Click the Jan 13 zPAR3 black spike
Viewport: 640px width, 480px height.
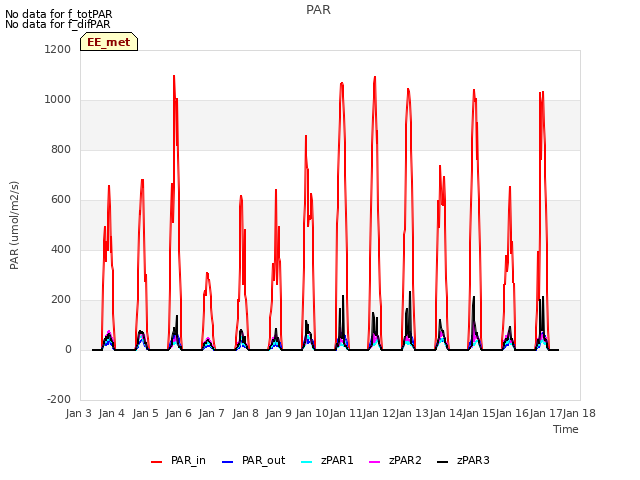(x=410, y=292)
